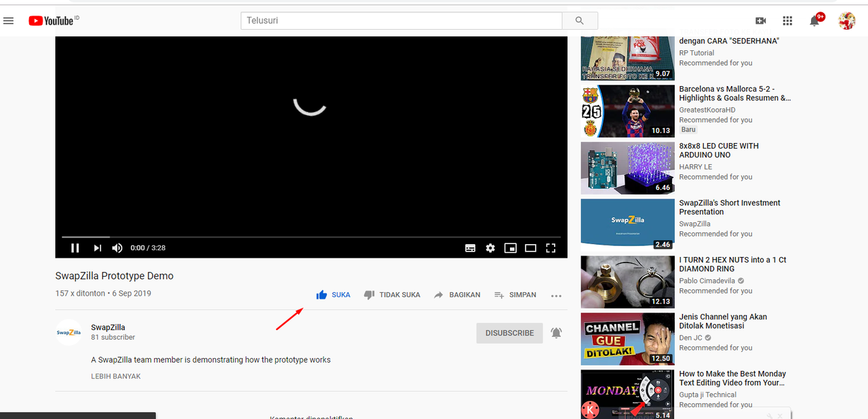Open more actions three-dot menu
The image size is (868, 419).
point(557,296)
